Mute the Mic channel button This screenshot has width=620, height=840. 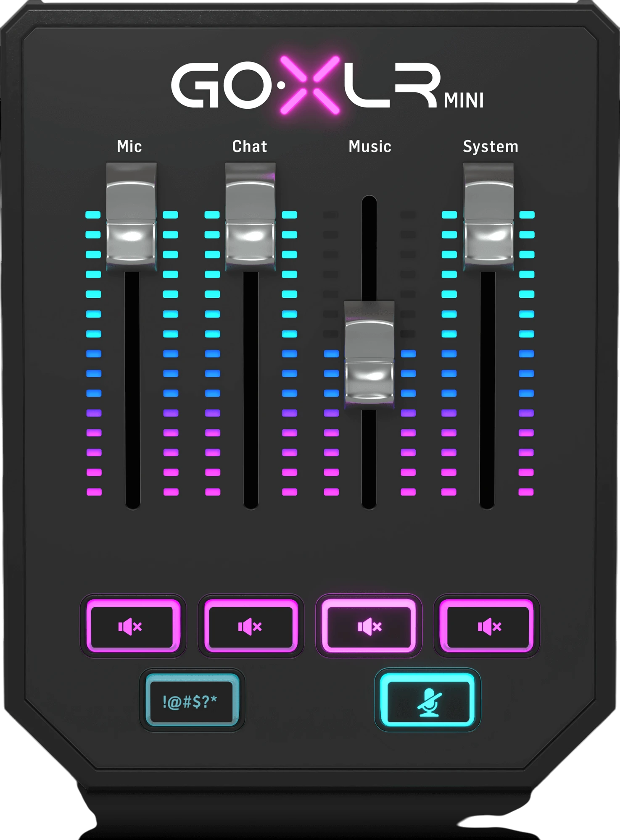coord(133,626)
